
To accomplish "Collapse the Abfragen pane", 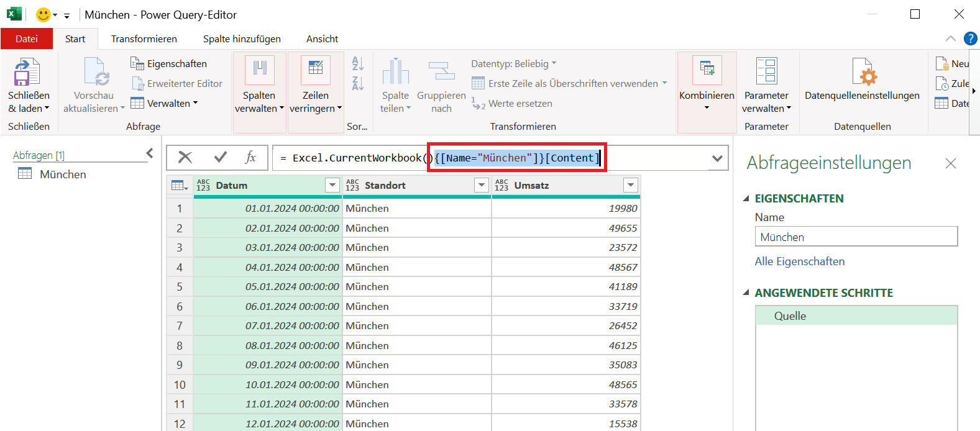I will pyautogui.click(x=150, y=153).
